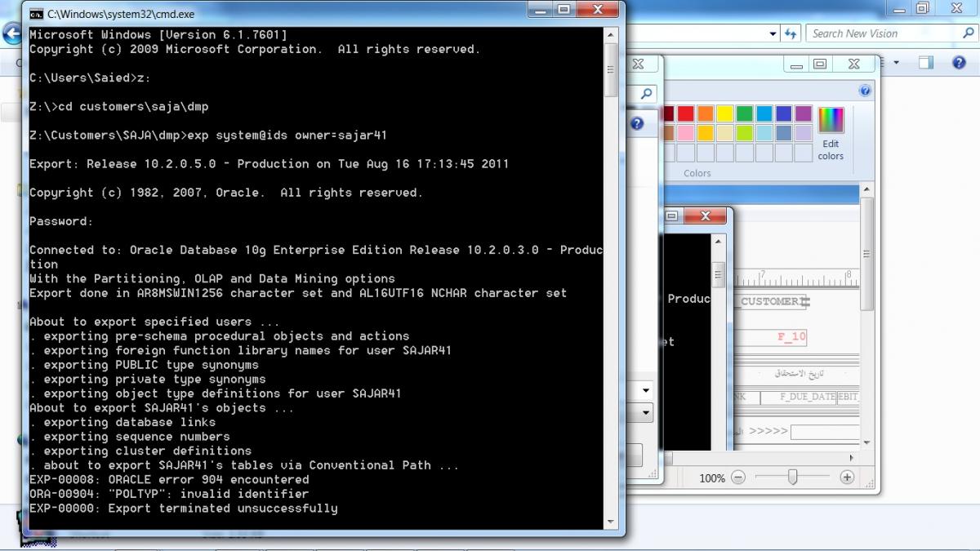Screen dimensions: 980x551
Task: Click the Explorer back arrow button
Action: (11, 33)
